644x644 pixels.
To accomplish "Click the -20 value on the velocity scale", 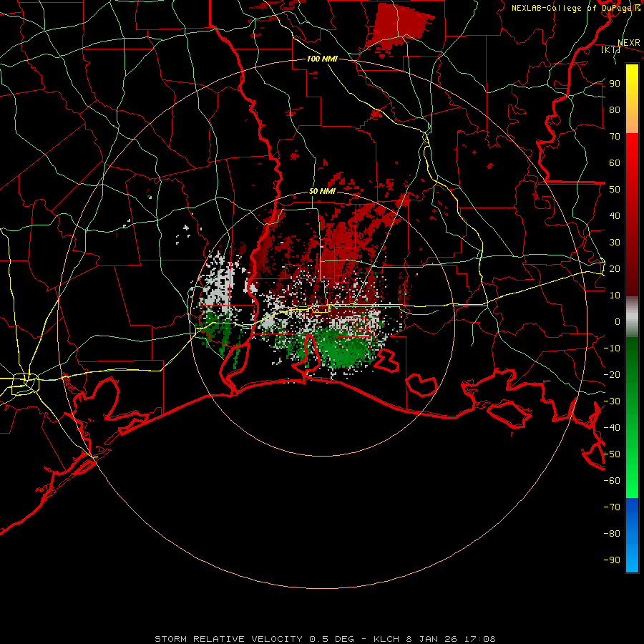I will [612, 374].
